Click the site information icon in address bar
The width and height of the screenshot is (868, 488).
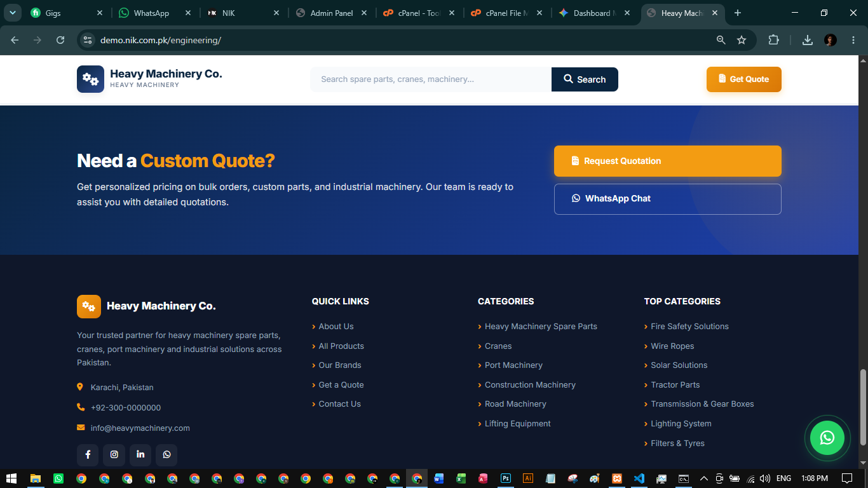pos(88,40)
